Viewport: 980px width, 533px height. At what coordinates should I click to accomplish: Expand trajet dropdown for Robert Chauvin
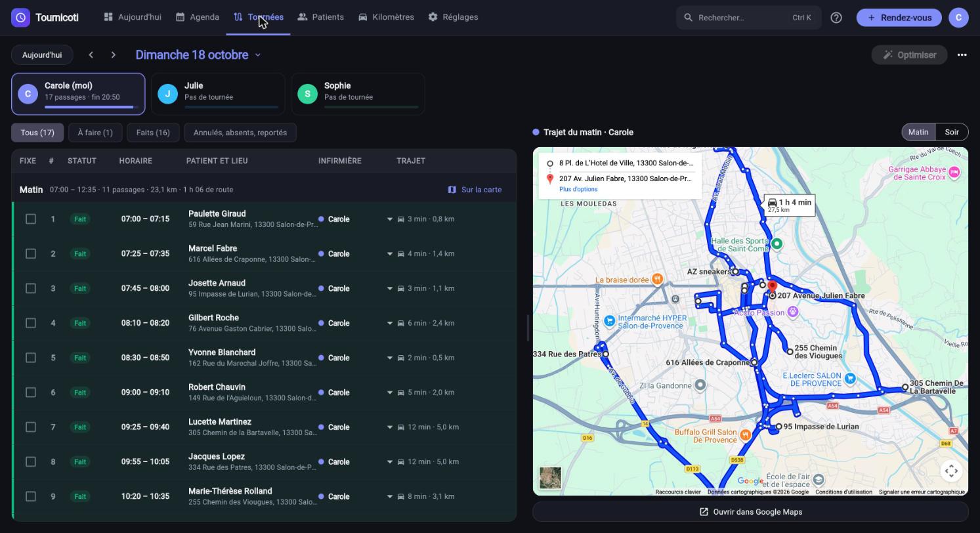pos(389,393)
